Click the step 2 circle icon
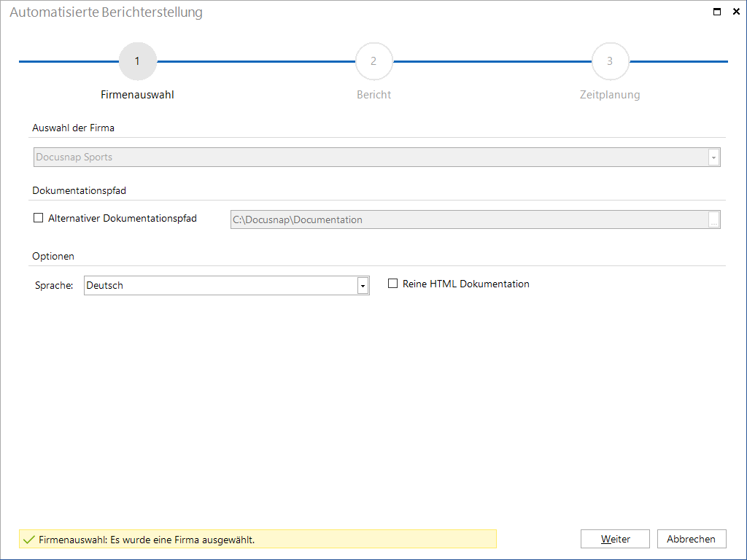747x560 pixels. [374, 61]
